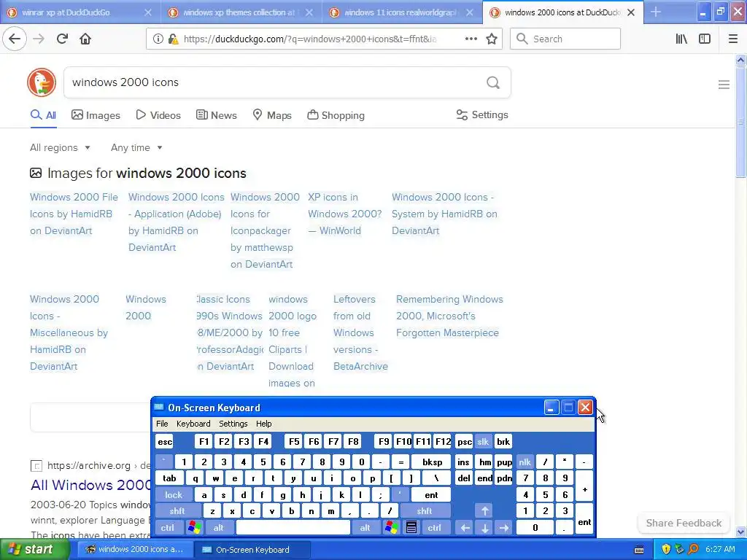Screen dimensions: 747x560
Task: Click the esc key on keyboard
Action: [165, 441]
